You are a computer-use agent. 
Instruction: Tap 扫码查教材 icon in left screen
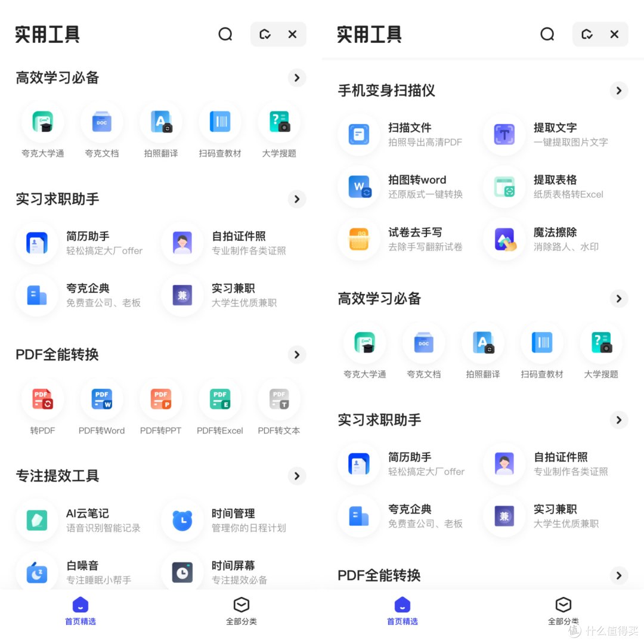(220, 122)
